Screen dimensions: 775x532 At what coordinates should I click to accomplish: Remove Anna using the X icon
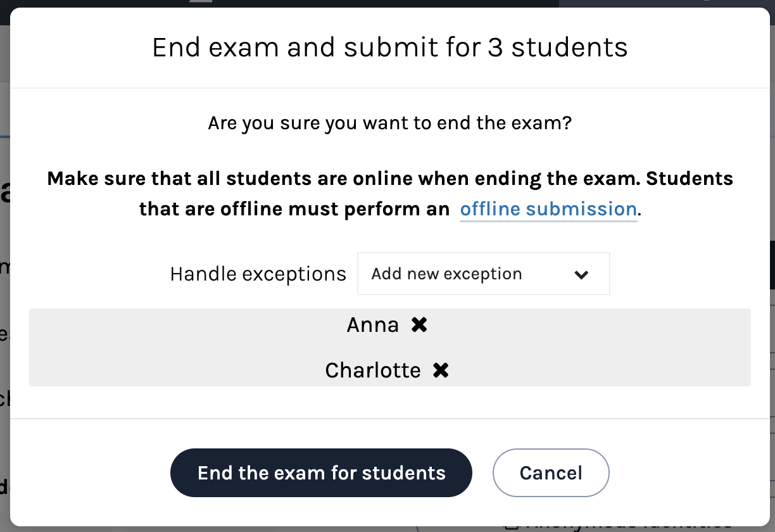pos(419,325)
